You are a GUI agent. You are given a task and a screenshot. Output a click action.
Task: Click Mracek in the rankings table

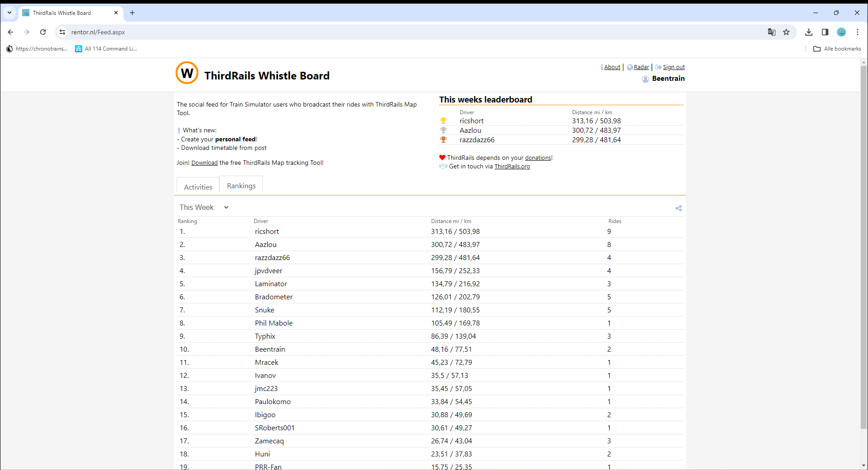[x=266, y=363]
